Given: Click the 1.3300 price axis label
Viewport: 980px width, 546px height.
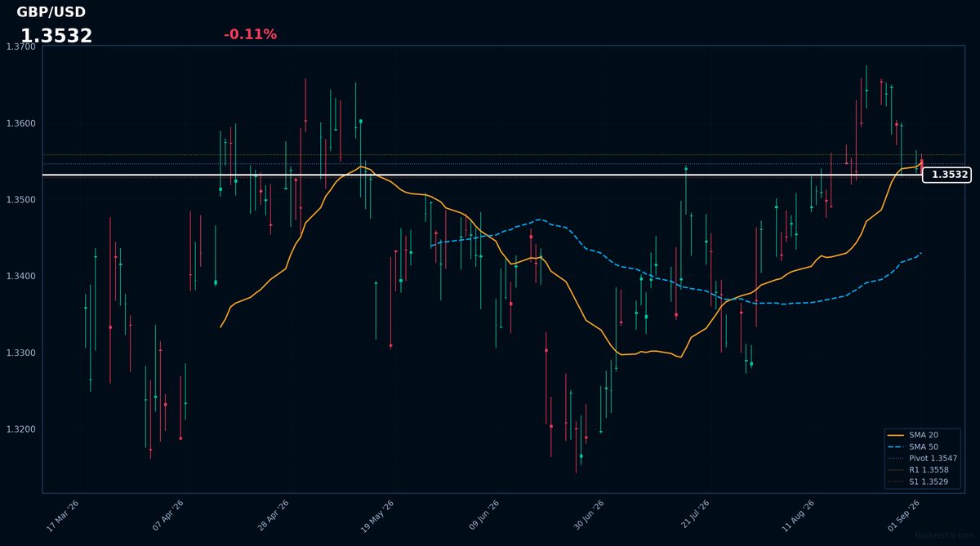Looking at the screenshot, I should [x=20, y=353].
